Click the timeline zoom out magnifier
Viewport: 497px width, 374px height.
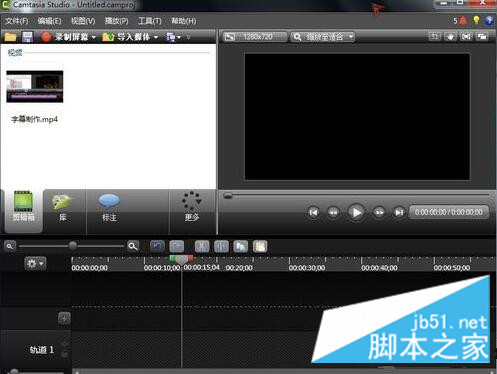click(x=10, y=246)
